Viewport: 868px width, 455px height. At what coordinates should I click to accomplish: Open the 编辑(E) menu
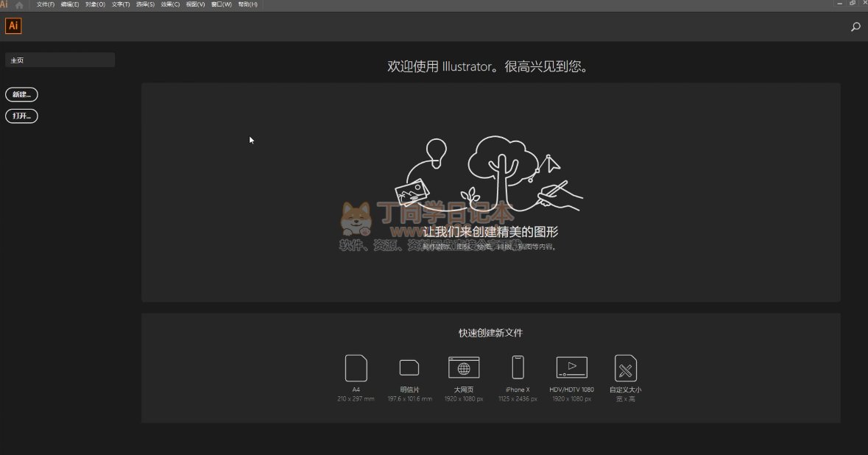coord(70,4)
